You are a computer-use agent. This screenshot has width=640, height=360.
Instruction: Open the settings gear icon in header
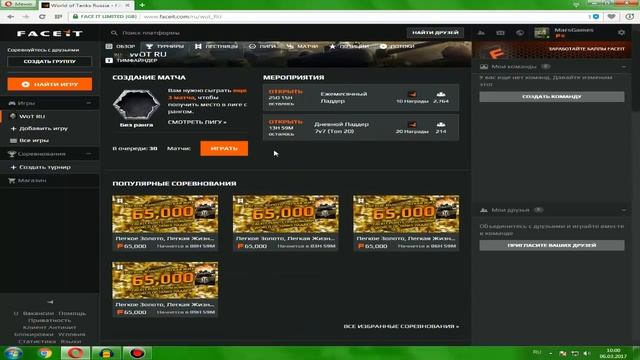click(x=621, y=32)
